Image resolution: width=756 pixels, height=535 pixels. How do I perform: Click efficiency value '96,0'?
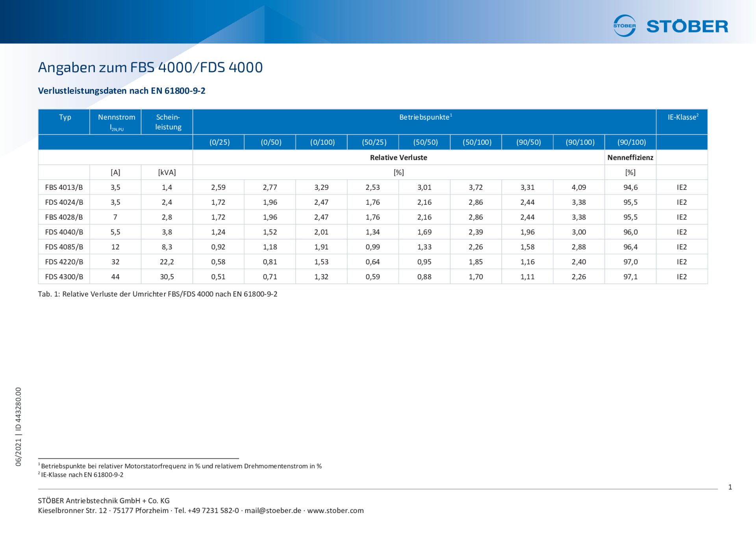pos(630,232)
